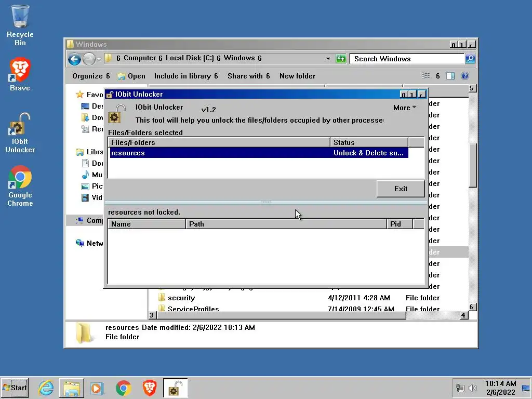Select Libraries in the navigation pane

coord(89,152)
